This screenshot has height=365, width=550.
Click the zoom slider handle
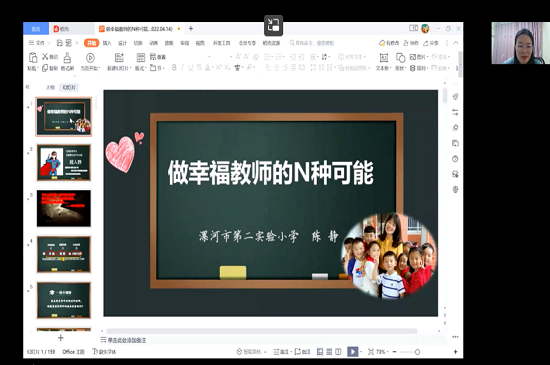coord(417,352)
